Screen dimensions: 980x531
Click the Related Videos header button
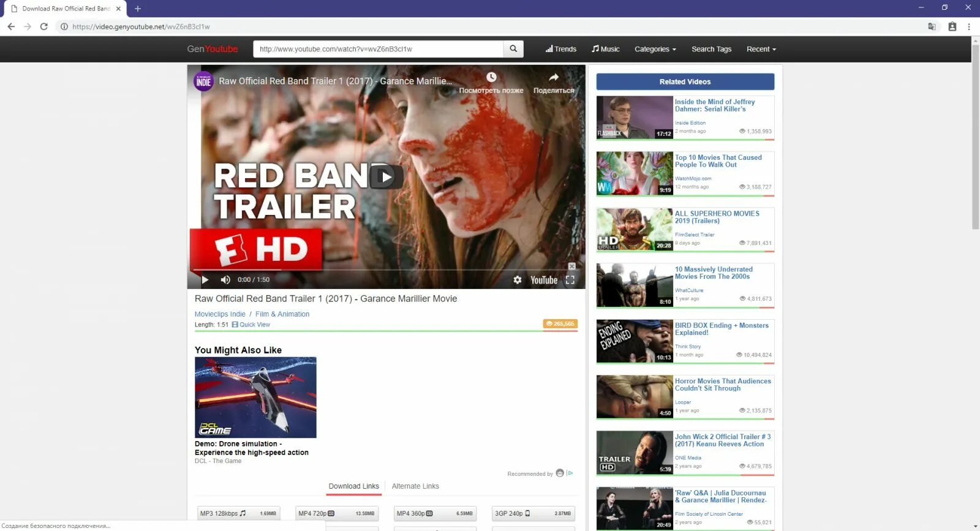pos(685,81)
